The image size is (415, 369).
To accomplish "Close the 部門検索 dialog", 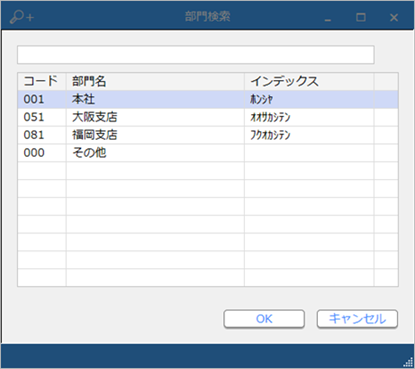I will tap(394, 17).
